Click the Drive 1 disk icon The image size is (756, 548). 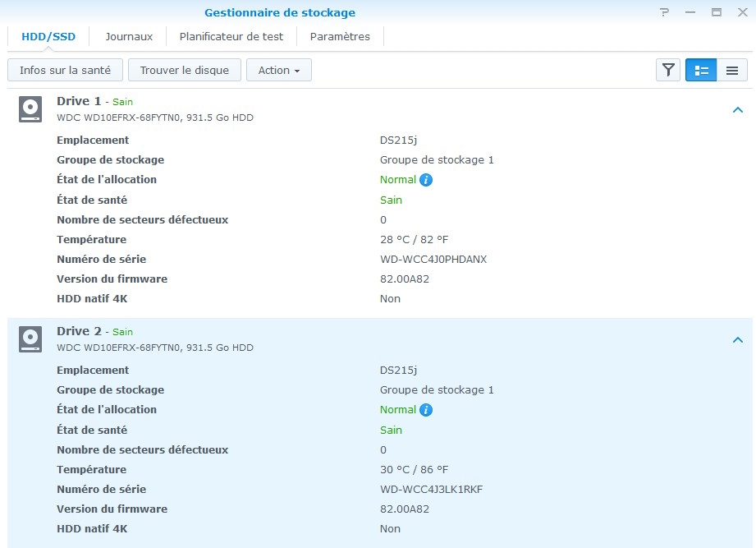pos(30,109)
